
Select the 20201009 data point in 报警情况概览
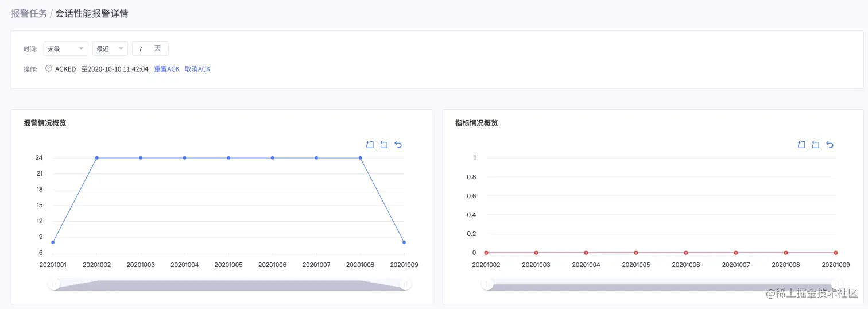tap(404, 242)
